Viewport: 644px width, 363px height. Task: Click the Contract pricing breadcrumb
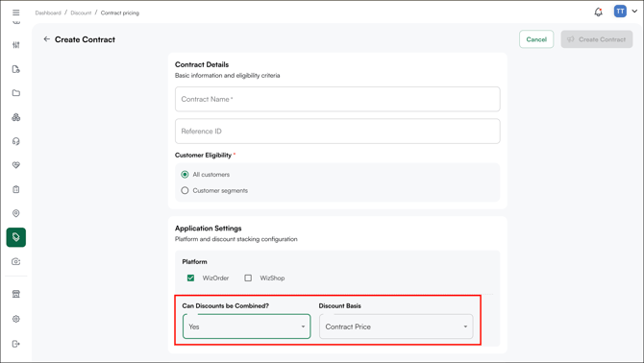click(x=120, y=13)
